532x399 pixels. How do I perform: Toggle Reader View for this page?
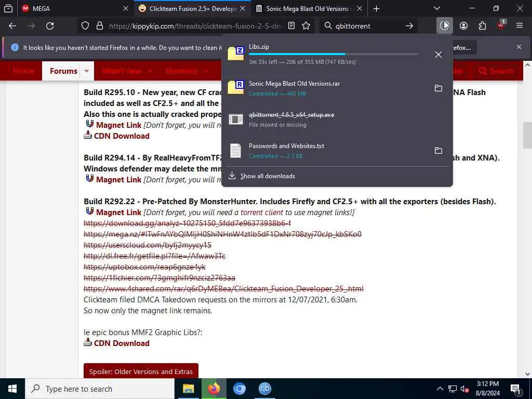[x=291, y=26]
